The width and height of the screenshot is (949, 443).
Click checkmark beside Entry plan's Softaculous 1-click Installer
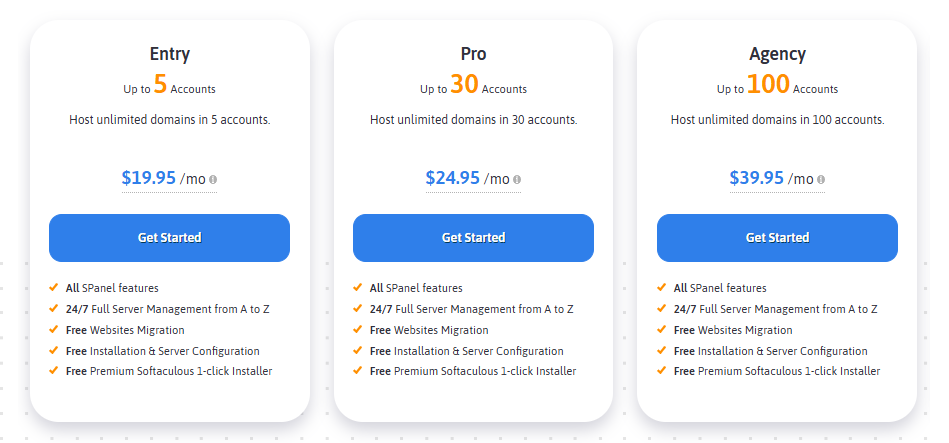point(53,371)
